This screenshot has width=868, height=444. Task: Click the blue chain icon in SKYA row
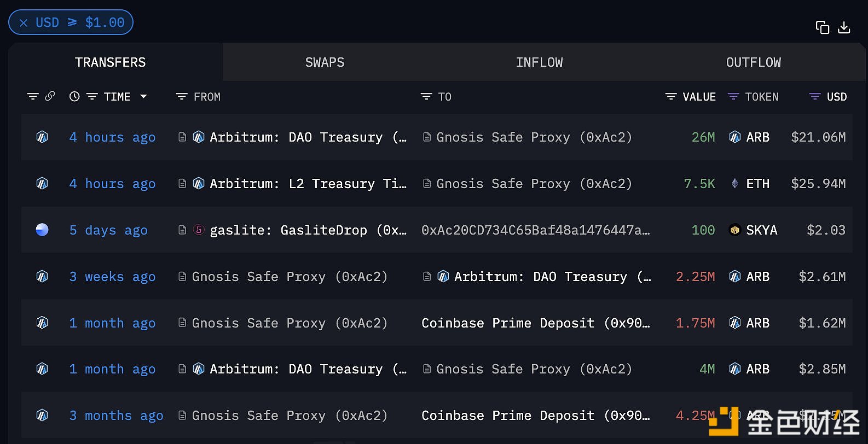pos(42,230)
